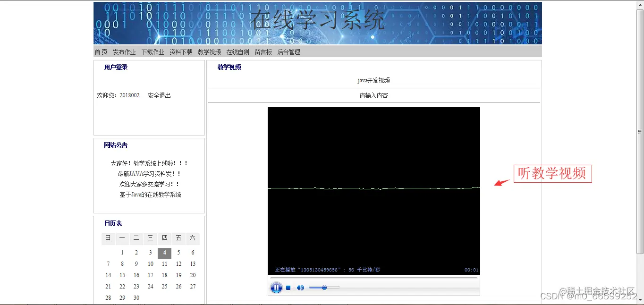The image size is (644, 305).
Task: Click the username 2018002 text
Action: tap(129, 95)
